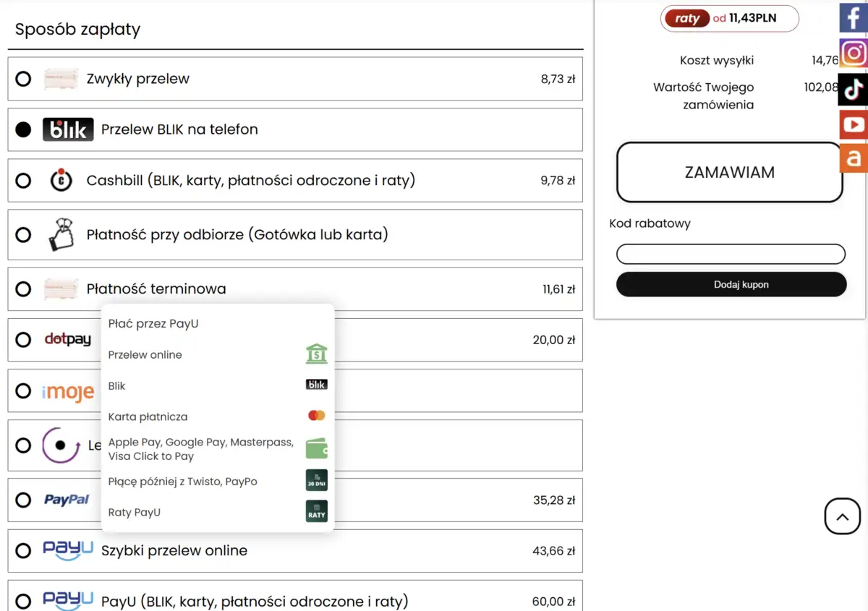
Task: Click the 35,28 zł PayPal fee
Action: [x=554, y=500]
